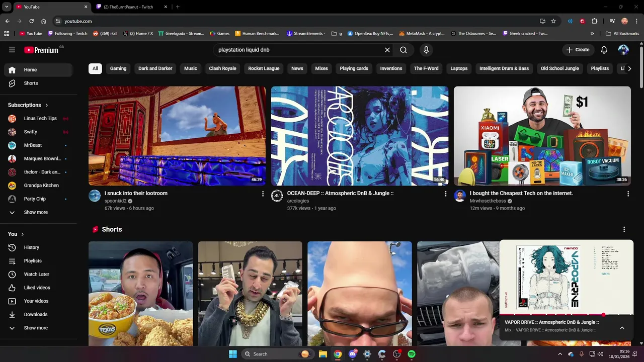Click the magnifier search button
Viewport: 644px width, 362px height.
pyautogui.click(x=404, y=50)
